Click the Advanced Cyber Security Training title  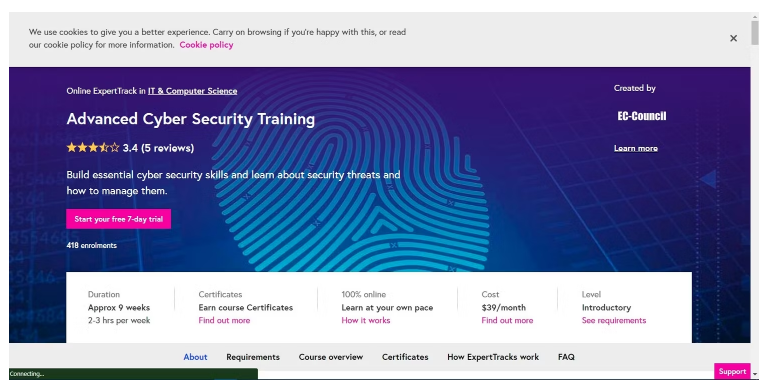pos(191,119)
